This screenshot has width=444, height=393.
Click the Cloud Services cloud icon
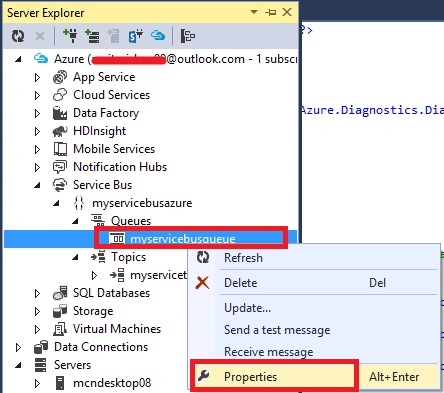click(60, 95)
